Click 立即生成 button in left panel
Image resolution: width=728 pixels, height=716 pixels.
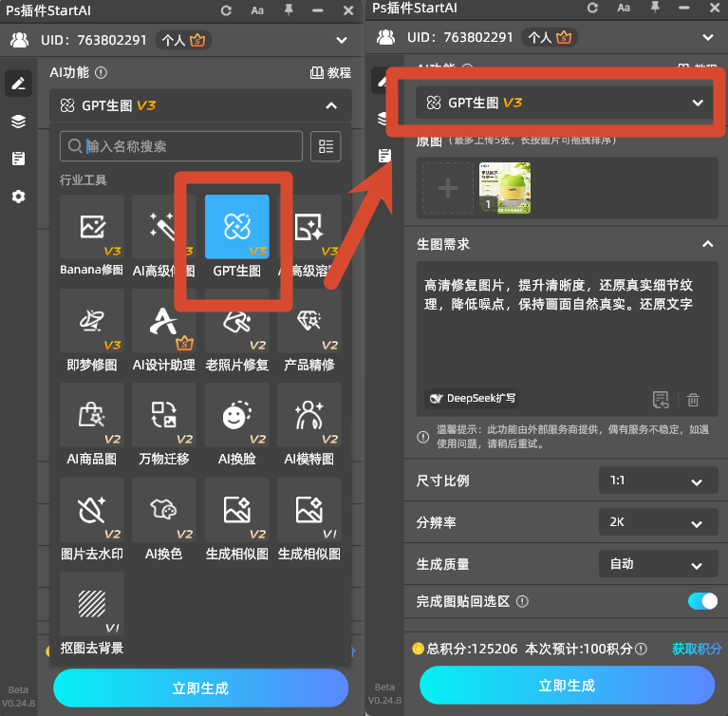click(200, 688)
